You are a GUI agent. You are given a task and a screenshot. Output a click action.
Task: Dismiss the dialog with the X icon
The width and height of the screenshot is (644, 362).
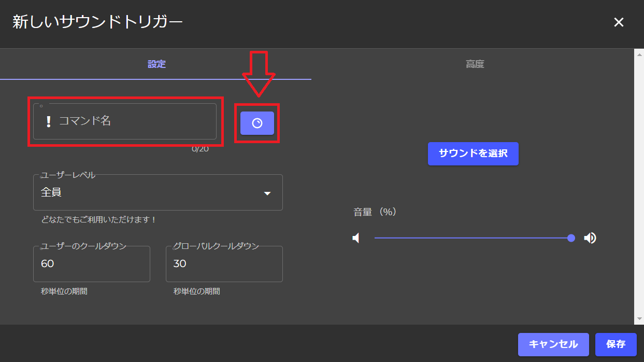pos(619,22)
